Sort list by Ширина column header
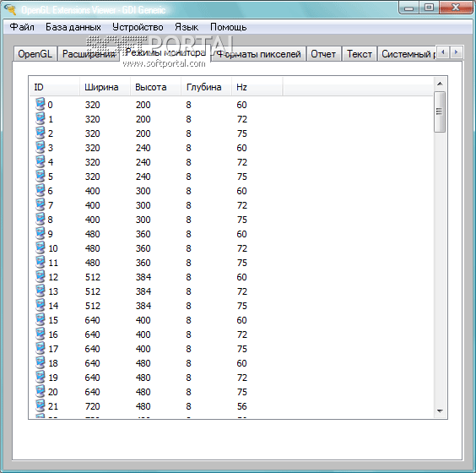The image size is (476, 473). [x=105, y=87]
